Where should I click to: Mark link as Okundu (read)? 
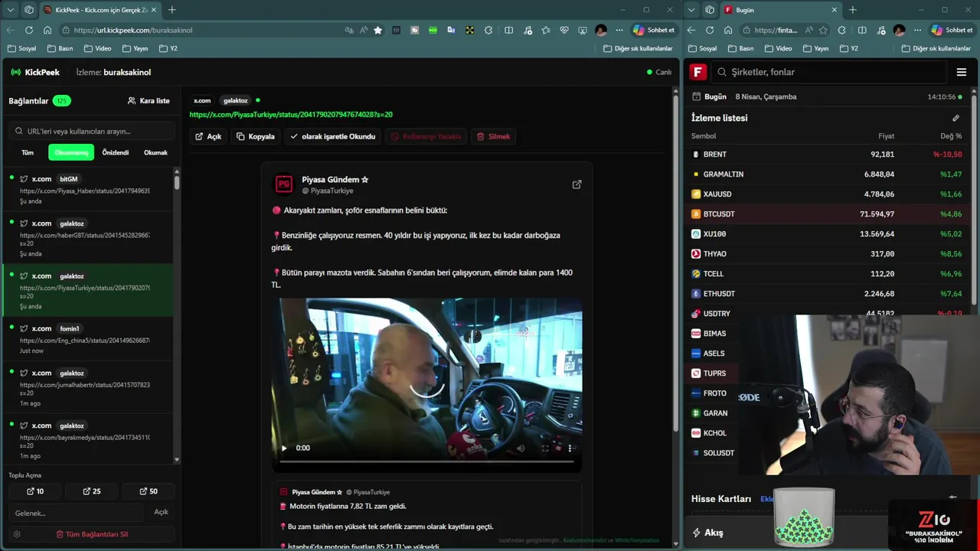point(332,136)
